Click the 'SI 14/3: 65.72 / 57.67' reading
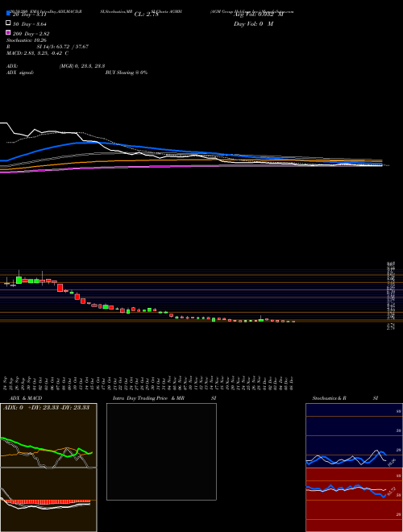 pos(63,47)
